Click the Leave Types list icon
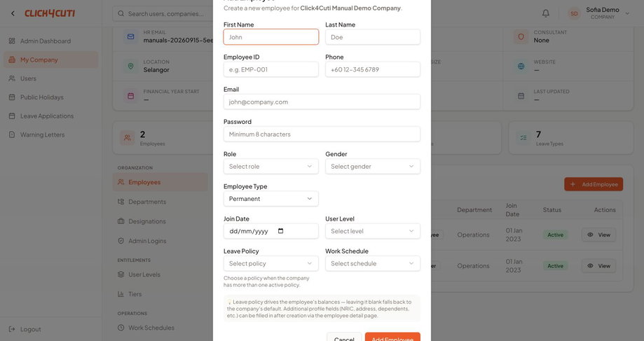This screenshot has width=644, height=341. coord(523,138)
